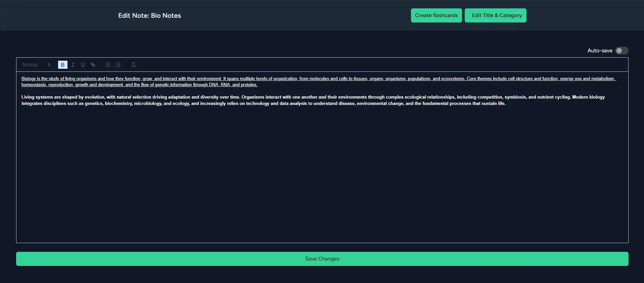The image size is (644, 283).
Task: Start a numbered list
Action: pyautogui.click(x=108, y=65)
